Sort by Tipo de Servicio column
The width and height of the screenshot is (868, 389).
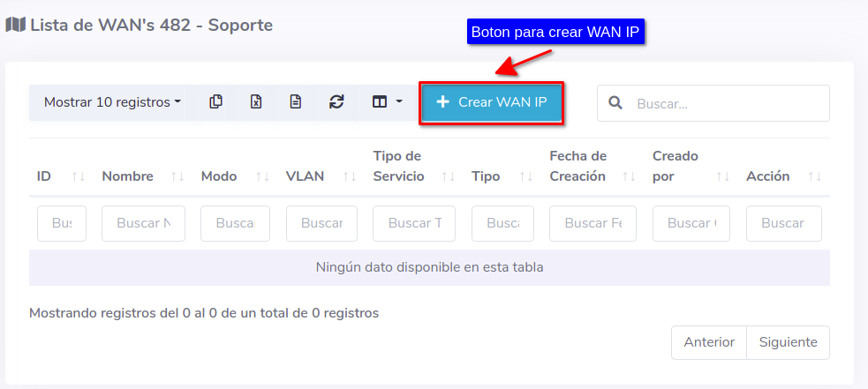click(x=398, y=167)
